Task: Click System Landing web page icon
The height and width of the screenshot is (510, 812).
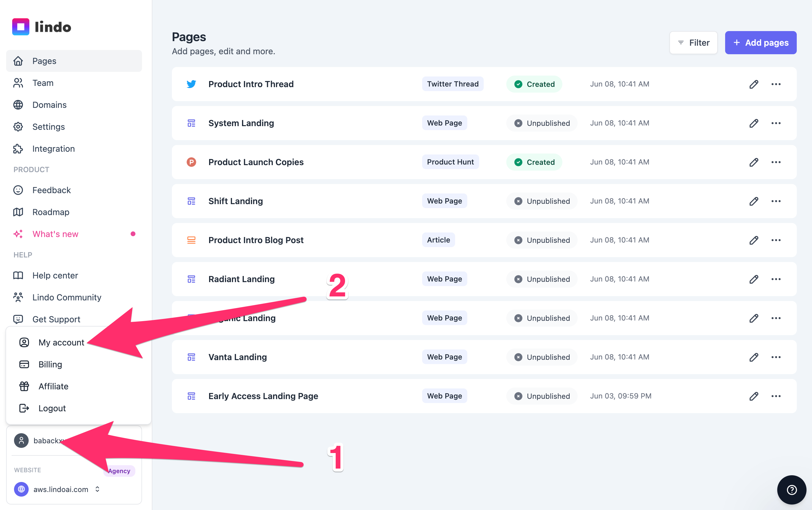Action: [x=191, y=123]
